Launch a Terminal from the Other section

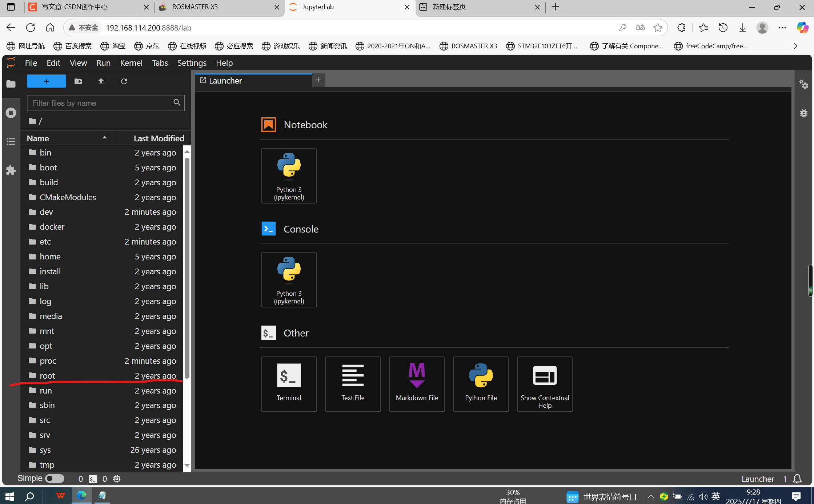tap(289, 384)
